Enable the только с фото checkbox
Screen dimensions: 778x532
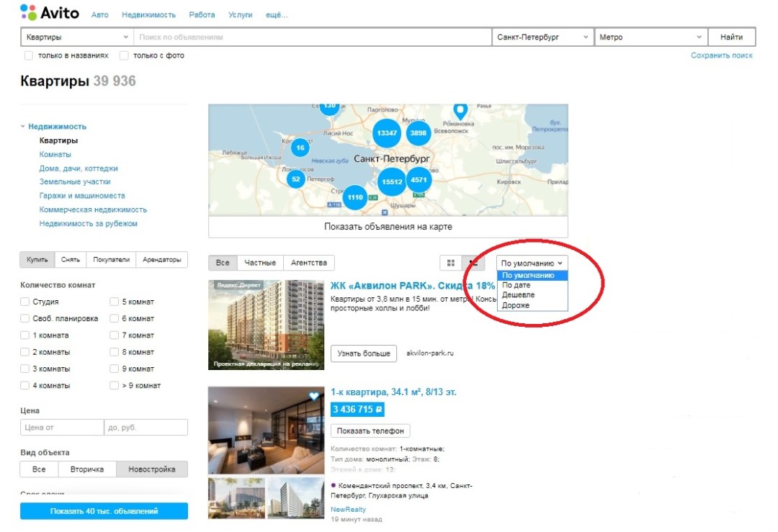pos(124,55)
